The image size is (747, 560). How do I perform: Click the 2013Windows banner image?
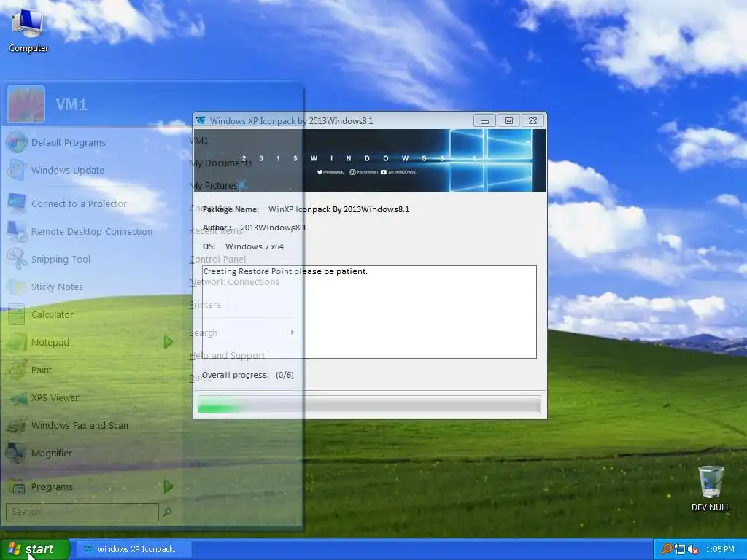[369, 160]
